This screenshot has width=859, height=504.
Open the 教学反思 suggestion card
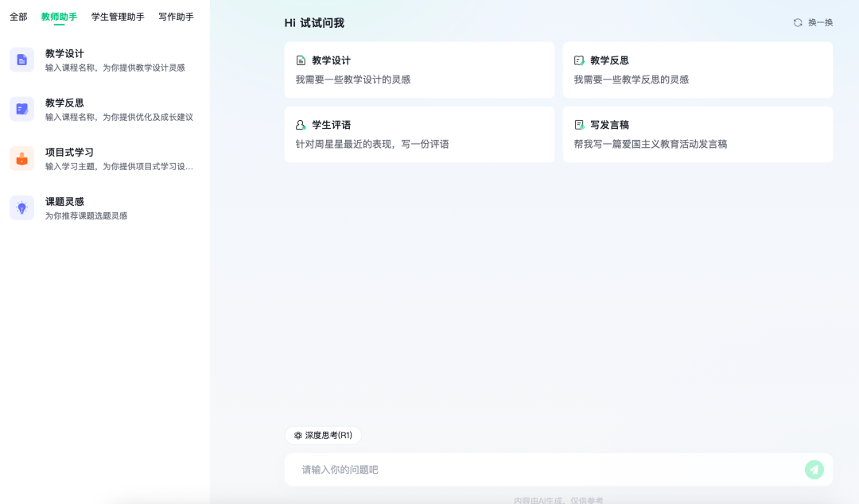(x=698, y=70)
